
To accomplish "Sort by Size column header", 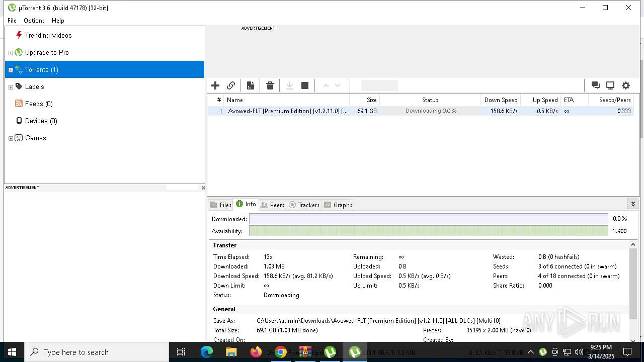I will click(x=364, y=100).
